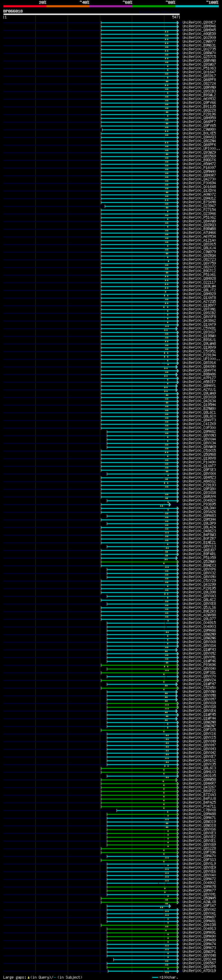Click the purple ~60% identity legend segment
The image size is (222, 980).
point(111,6)
